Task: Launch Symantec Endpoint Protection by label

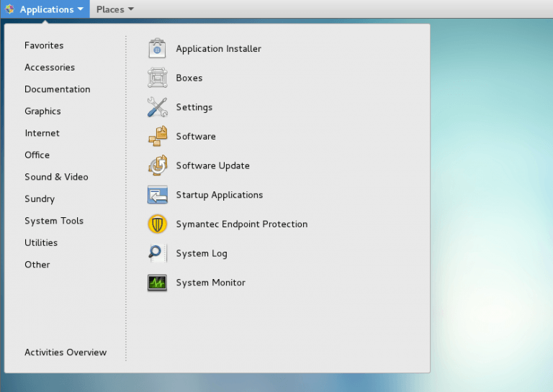Action: [x=242, y=224]
